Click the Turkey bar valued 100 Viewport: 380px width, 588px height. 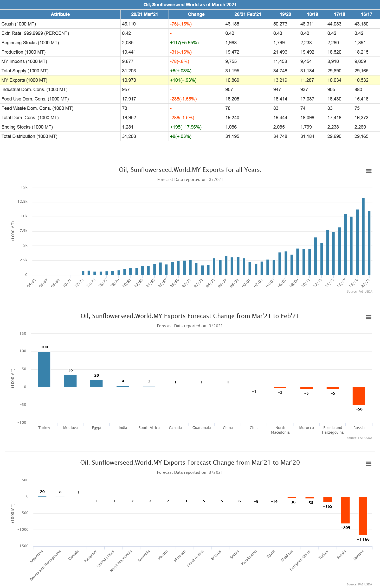pyautogui.click(x=44, y=369)
